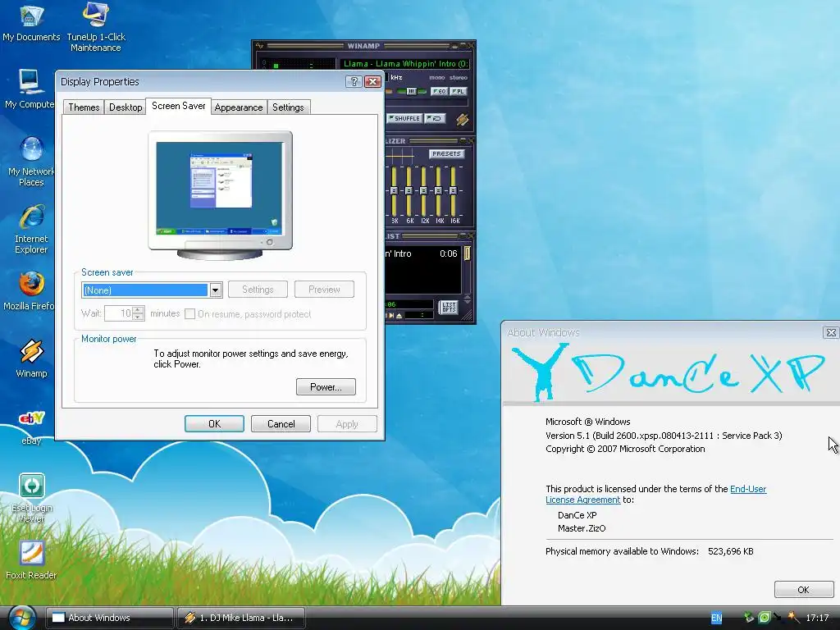This screenshot has height=630, width=840.
Task: Switch to the Desktop tab
Action: [126, 107]
